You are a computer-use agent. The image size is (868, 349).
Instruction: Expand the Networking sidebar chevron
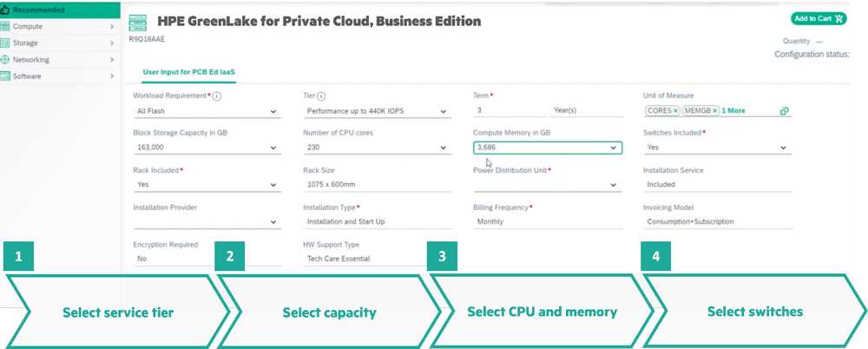tap(112, 60)
